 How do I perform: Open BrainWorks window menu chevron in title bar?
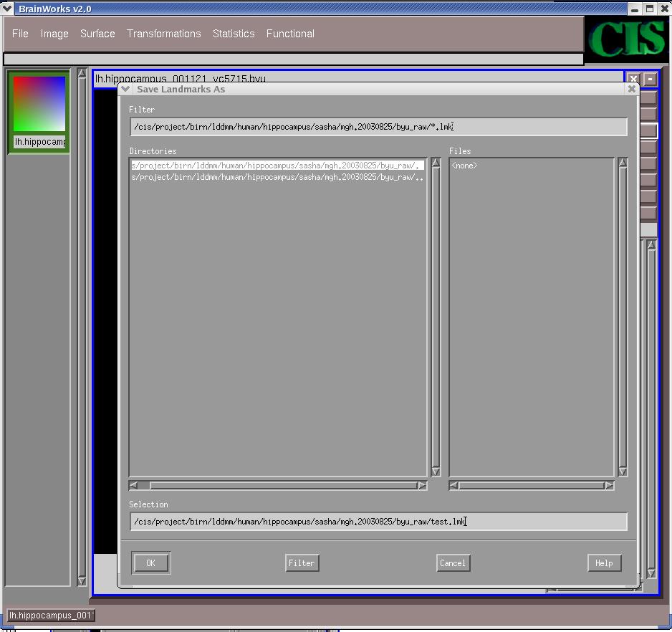[7, 9]
